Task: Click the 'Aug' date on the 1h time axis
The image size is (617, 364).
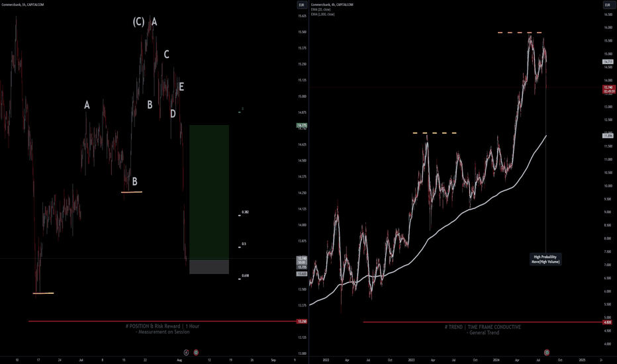Action: pos(179,360)
